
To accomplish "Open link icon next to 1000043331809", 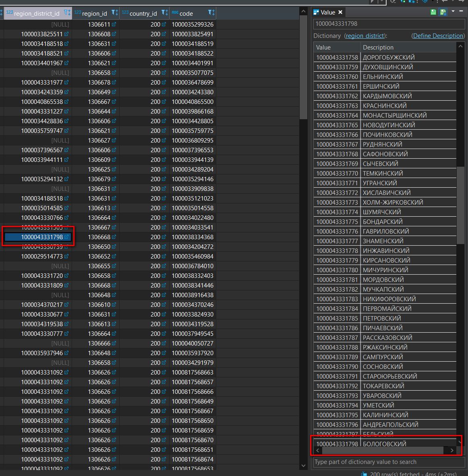I will [66, 286].
